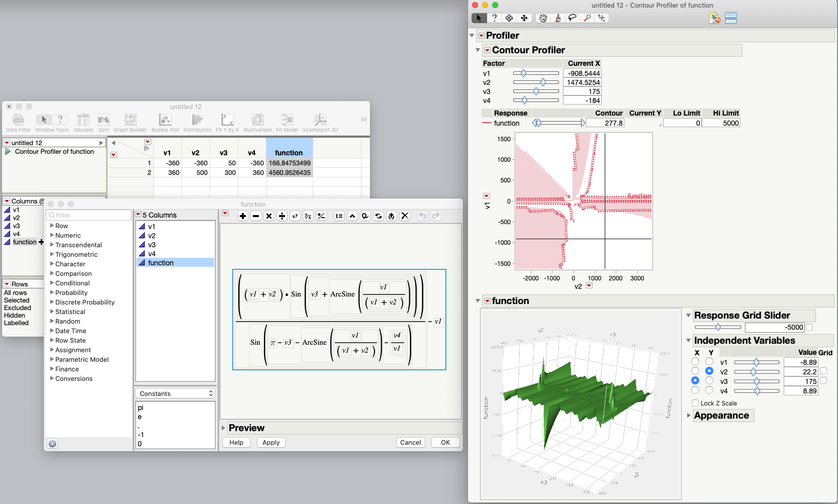Click the Response Grid Slider handle
The height and width of the screenshot is (504, 838).
tap(718, 327)
